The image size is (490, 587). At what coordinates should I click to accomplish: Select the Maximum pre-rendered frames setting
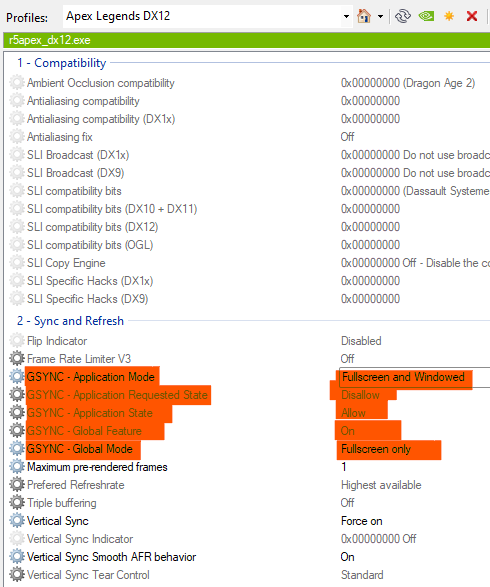(x=97, y=467)
